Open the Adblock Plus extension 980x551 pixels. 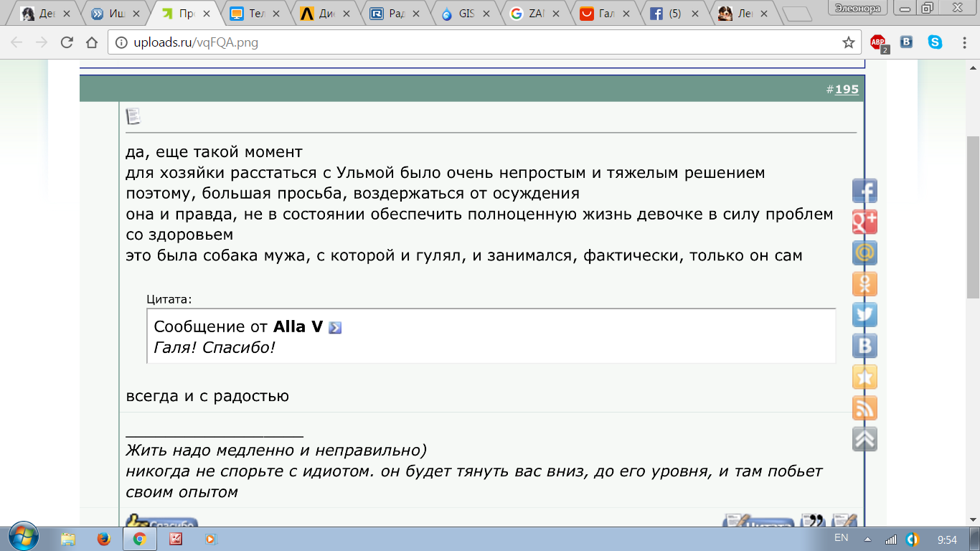[879, 43]
